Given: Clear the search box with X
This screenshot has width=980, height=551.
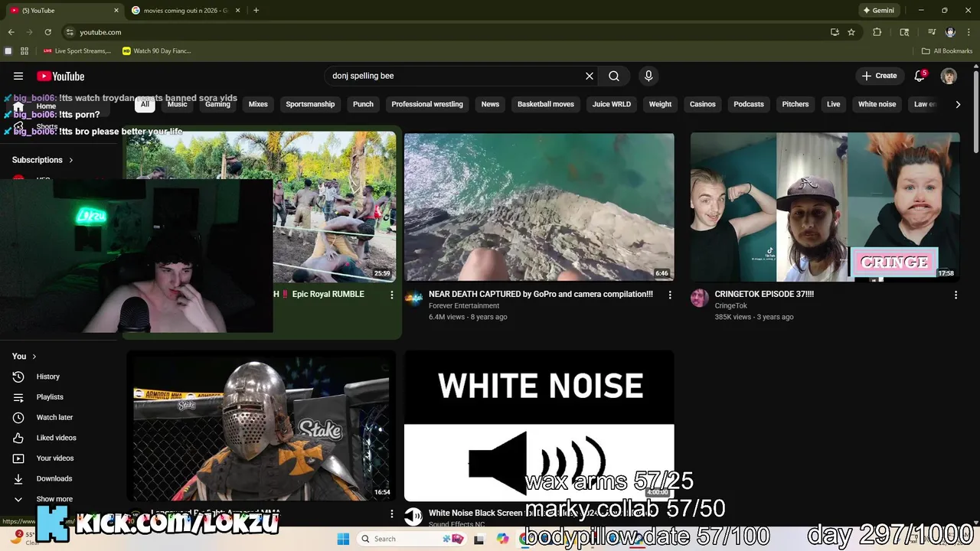Looking at the screenshot, I should coord(590,76).
